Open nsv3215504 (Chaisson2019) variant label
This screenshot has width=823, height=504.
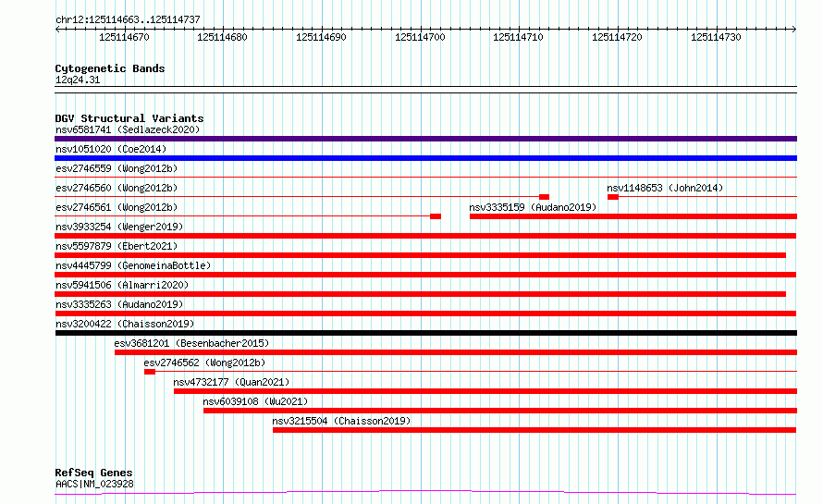click(x=341, y=421)
